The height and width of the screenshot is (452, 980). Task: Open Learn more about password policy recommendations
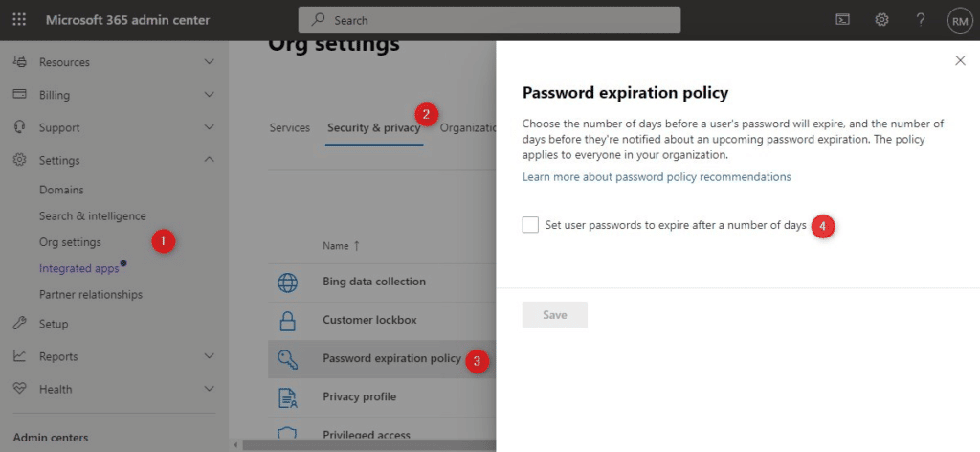[x=657, y=177]
